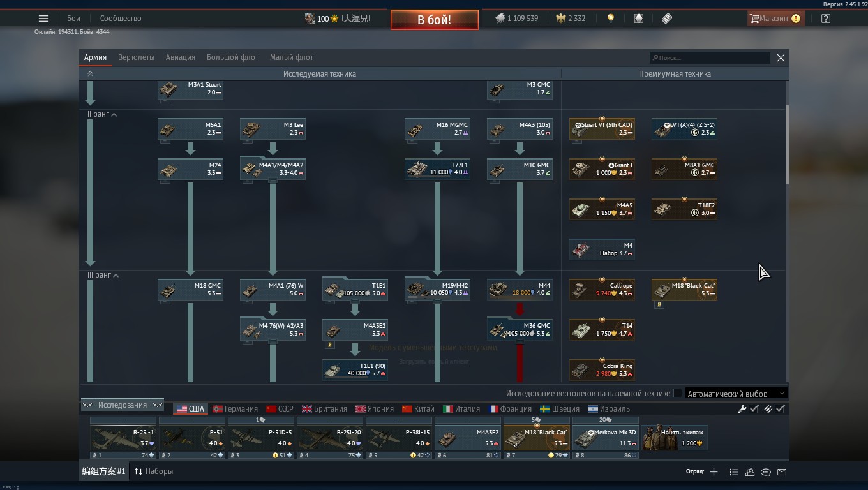Open the mail envelope icon
The height and width of the screenshot is (490, 868).
[782, 472]
